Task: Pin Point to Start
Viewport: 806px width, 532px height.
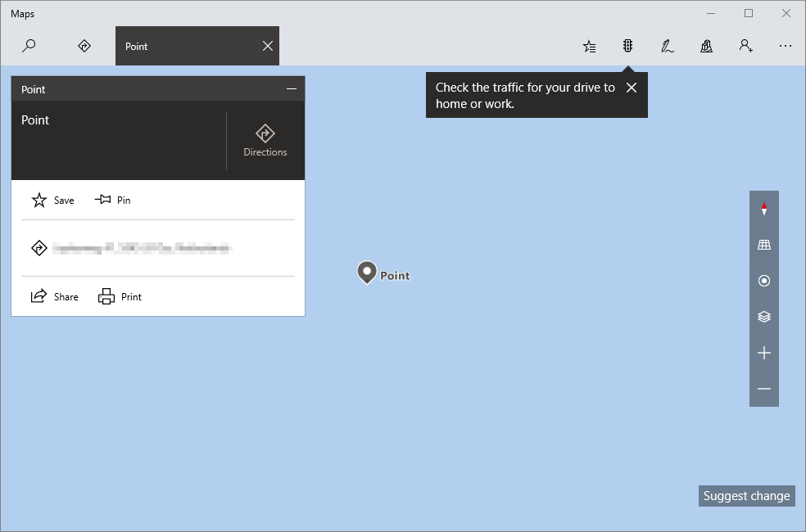Action: coord(112,200)
